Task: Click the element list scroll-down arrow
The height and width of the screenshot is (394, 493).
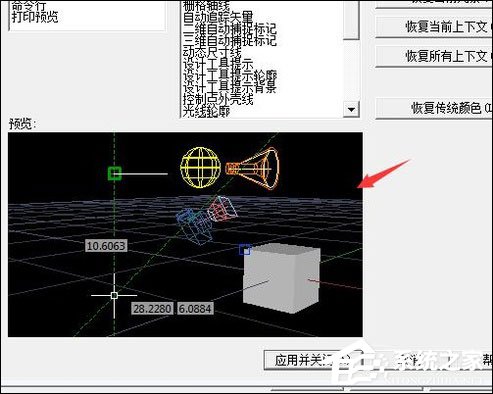Action: coord(351,109)
